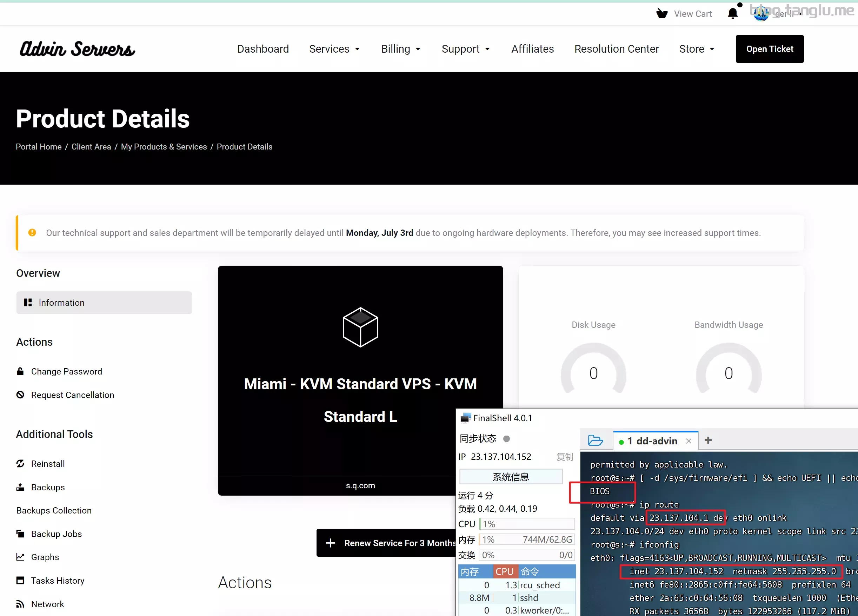Click the View Cart basket icon
858x616 pixels.
click(x=661, y=14)
